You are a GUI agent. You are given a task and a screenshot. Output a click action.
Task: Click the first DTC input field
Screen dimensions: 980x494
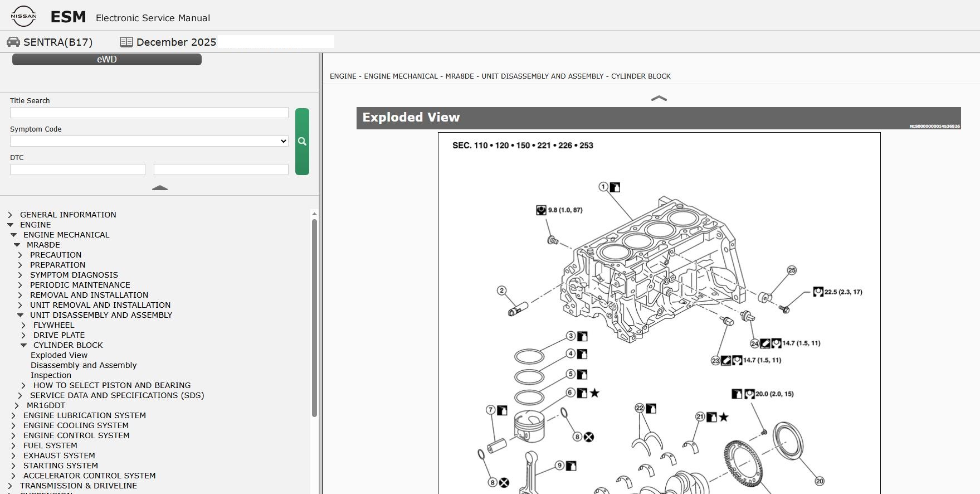coord(77,169)
